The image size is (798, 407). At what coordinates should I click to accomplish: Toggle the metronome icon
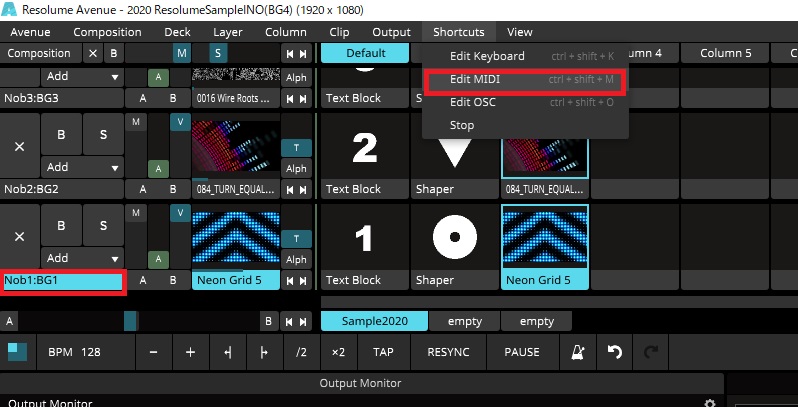[x=578, y=352]
